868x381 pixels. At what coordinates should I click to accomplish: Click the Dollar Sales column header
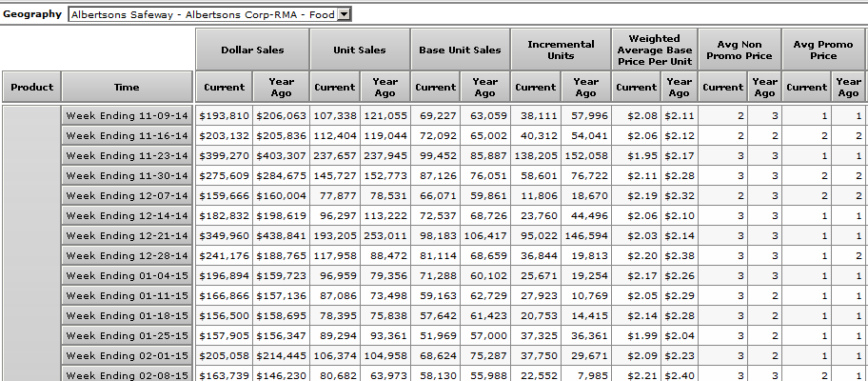pyautogui.click(x=252, y=50)
